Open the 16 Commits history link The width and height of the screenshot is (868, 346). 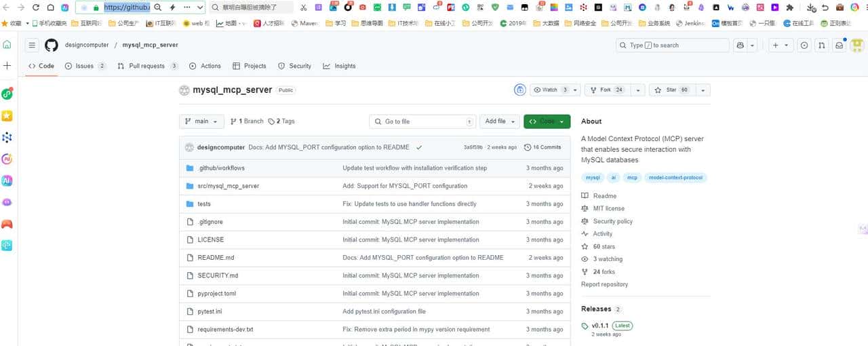point(542,147)
